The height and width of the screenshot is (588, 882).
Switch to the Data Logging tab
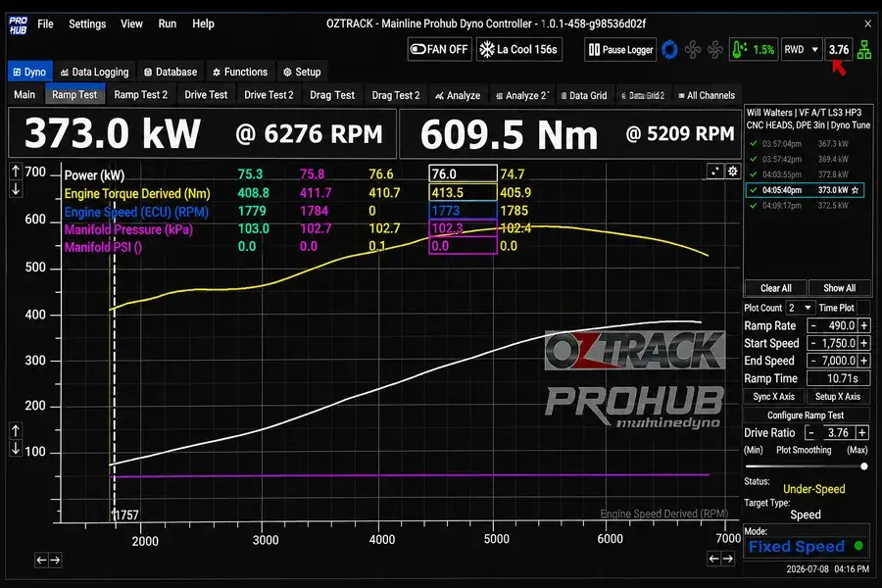pyautogui.click(x=94, y=72)
